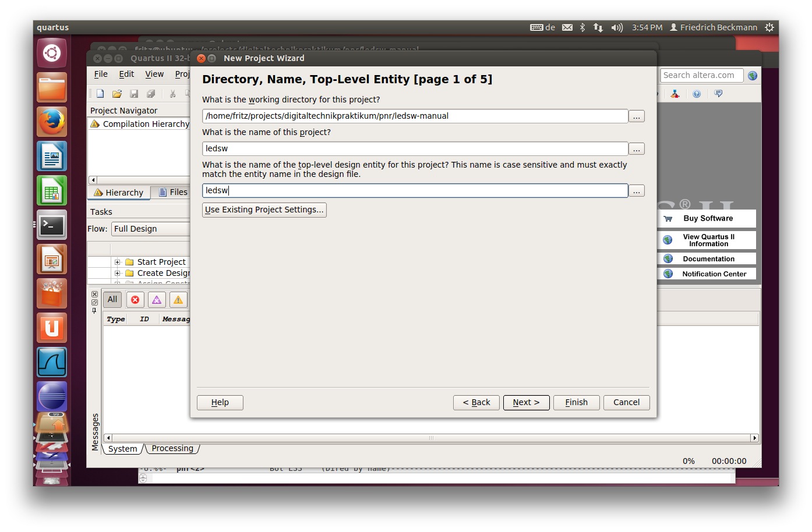Image resolution: width=812 pixels, height=532 pixels.
Task: Expand the Create Design tree node
Action: 117,273
